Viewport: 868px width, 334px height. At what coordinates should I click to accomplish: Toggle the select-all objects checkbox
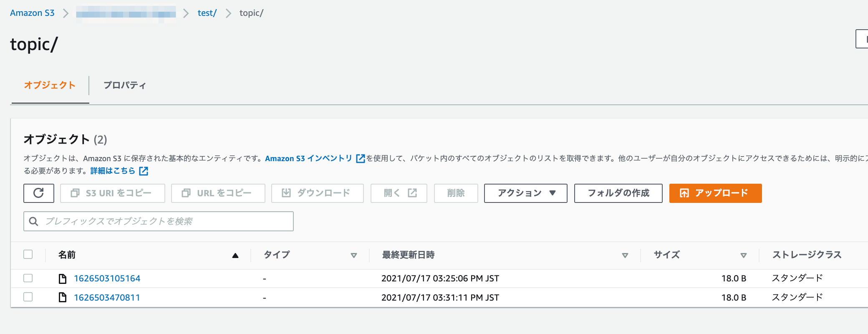(28, 254)
